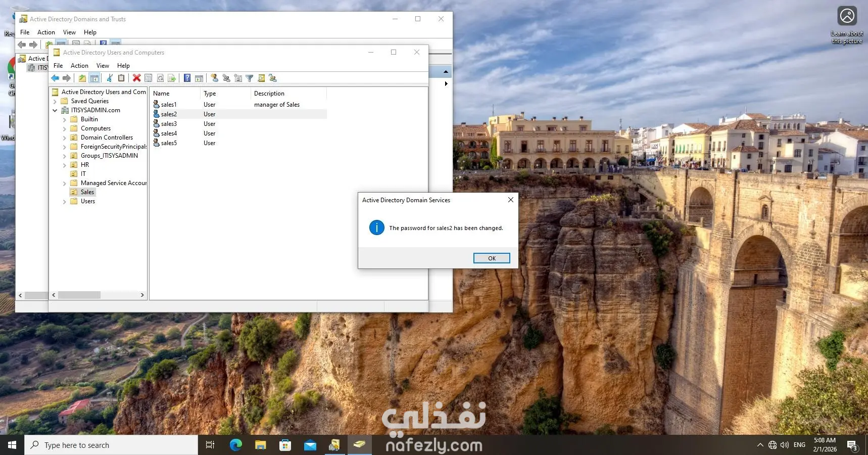Expand the Domain Controllers node arrow
Viewport: 868px width, 455px height.
click(65, 138)
